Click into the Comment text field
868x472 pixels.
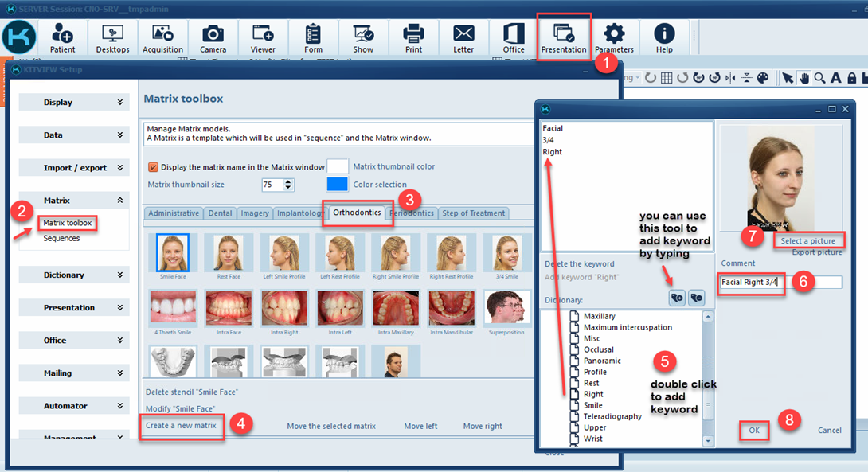pos(780,283)
